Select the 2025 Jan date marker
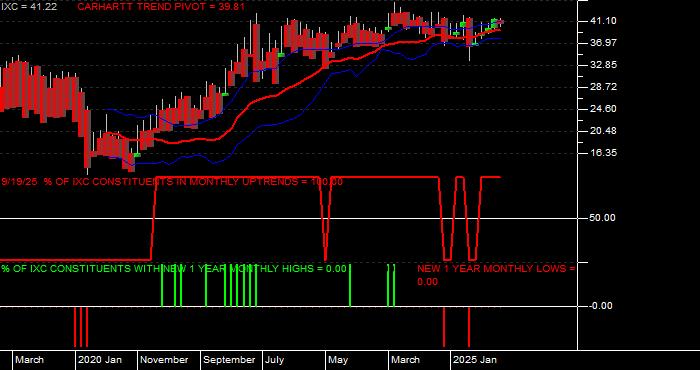The height and width of the screenshot is (370, 700). (475, 360)
